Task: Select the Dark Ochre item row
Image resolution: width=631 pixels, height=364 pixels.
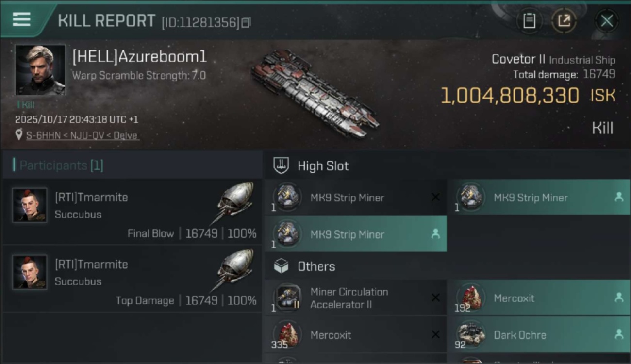Action: click(x=538, y=335)
